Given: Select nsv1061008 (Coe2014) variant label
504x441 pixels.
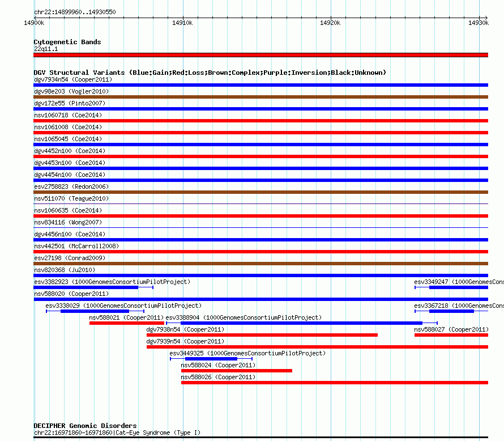Looking at the screenshot, I should pyautogui.click(x=68, y=128).
